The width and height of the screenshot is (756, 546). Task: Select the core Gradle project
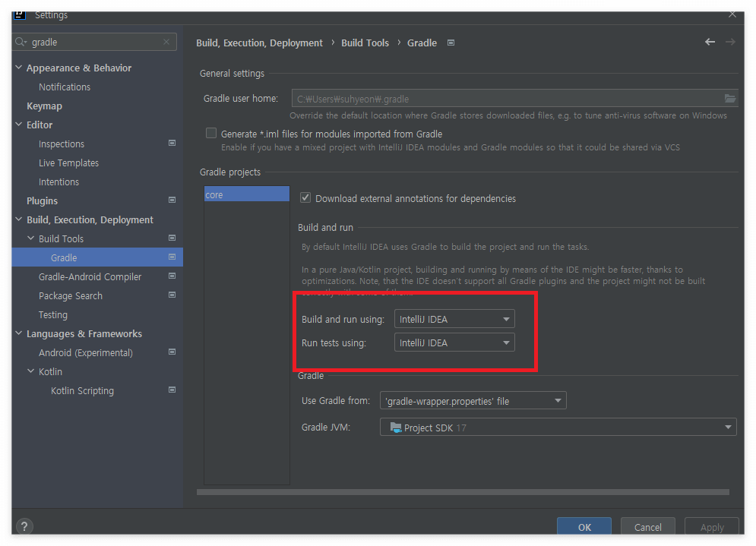(x=247, y=194)
